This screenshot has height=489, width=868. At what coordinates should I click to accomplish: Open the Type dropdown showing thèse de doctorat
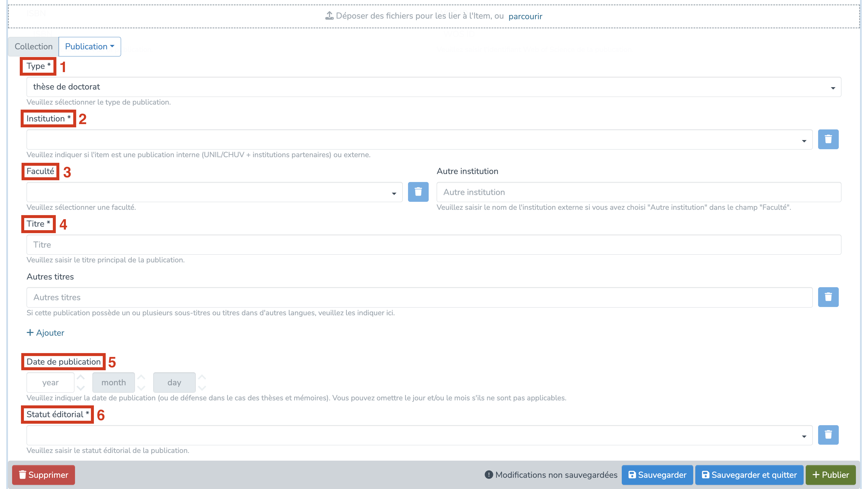(x=433, y=87)
